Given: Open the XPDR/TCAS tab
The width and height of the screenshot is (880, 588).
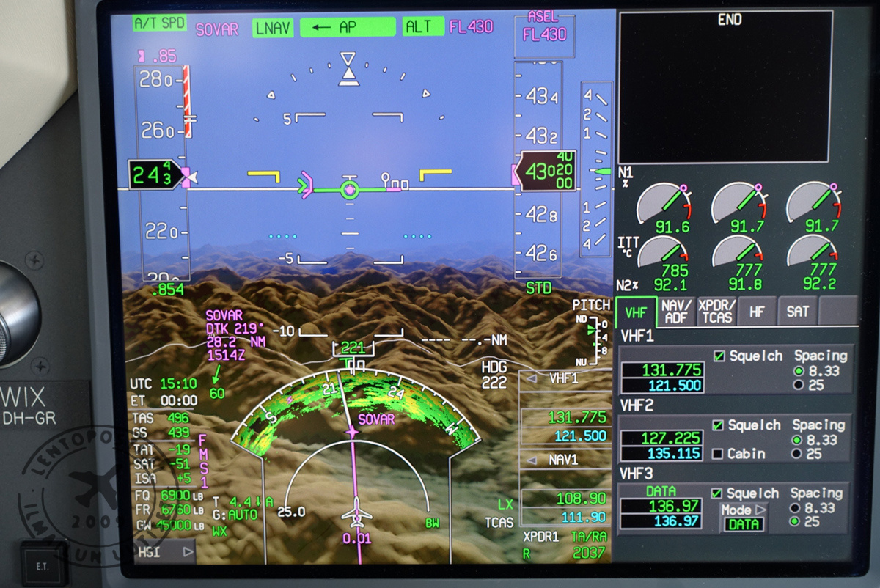Looking at the screenshot, I should pyautogui.click(x=716, y=312).
